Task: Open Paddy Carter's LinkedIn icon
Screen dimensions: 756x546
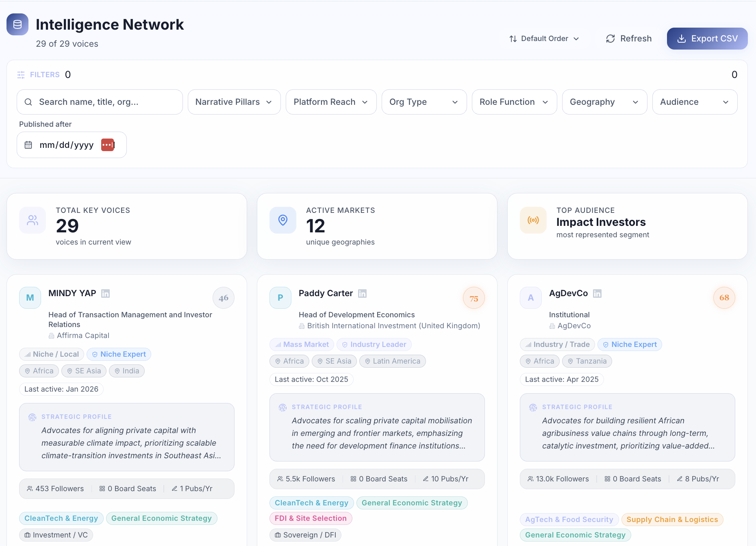Action: coord(363,293)
